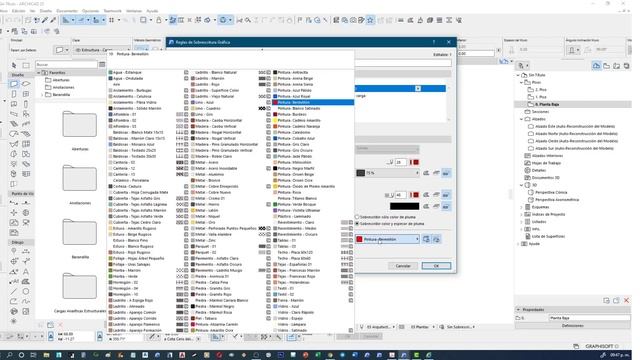Open Task View in the taskbar
The image size is (640, 360).
(33, 355)
